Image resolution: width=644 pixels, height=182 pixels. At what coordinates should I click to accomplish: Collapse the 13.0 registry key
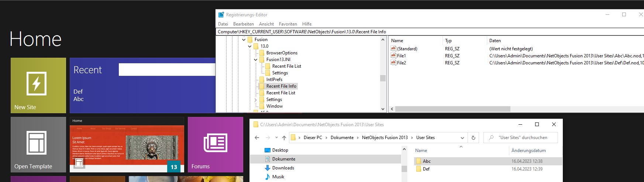[250, 46]
